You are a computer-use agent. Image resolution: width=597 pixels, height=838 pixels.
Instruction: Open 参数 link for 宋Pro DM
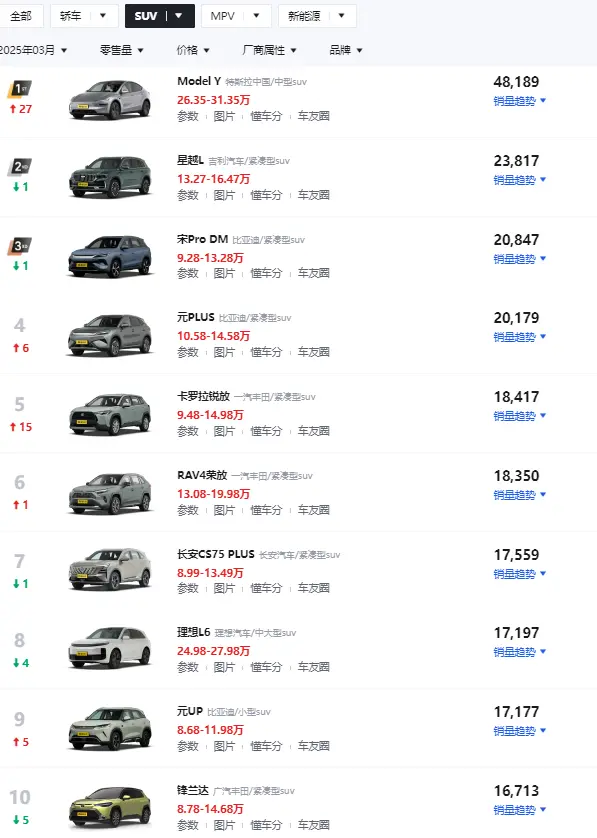tap(188, 274)
